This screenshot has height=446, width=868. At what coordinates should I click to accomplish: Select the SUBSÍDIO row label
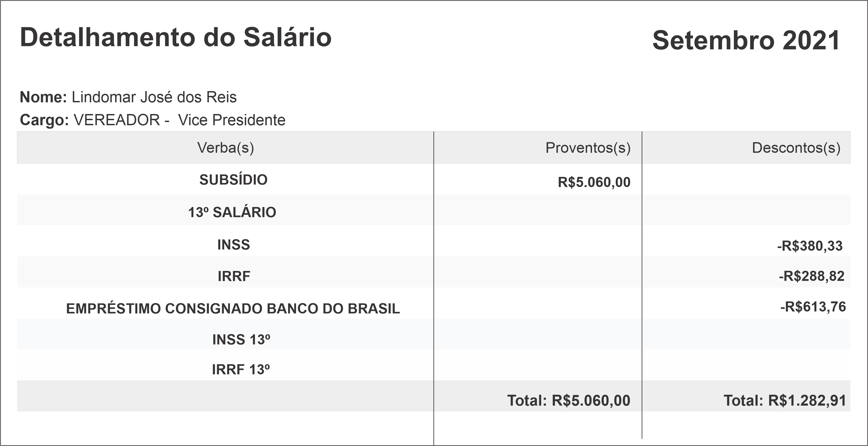pos(233,179)
